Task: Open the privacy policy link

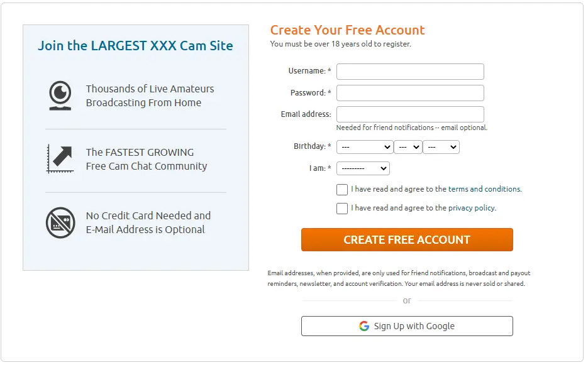Action: click(472, 208)
